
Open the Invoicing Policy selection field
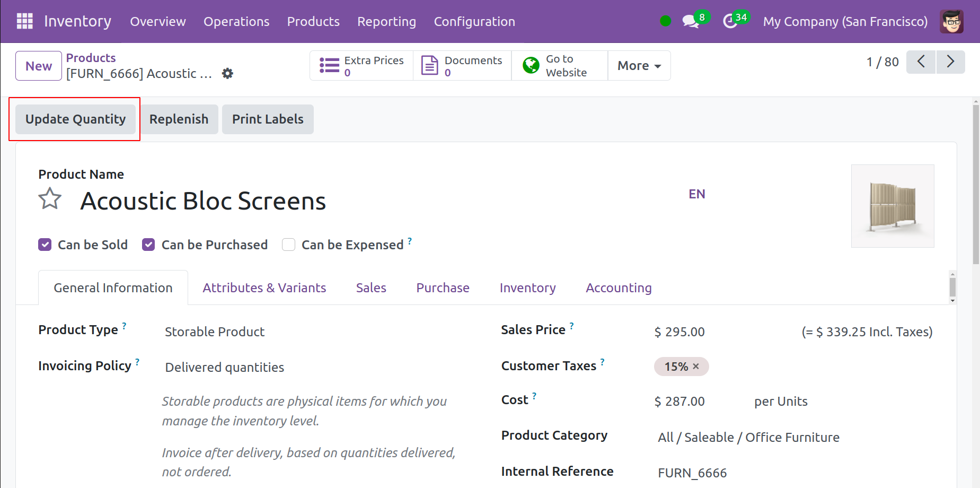click(224, 368)
